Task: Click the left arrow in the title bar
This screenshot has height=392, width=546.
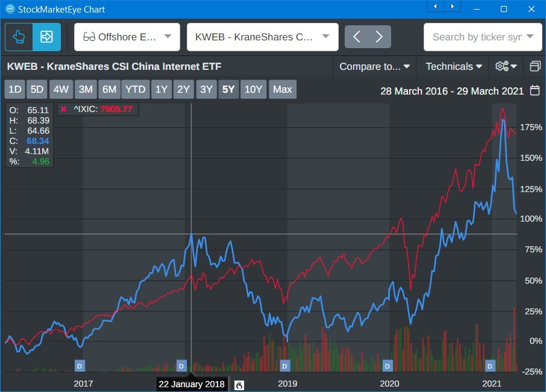Action: click(x=435, y=6)
